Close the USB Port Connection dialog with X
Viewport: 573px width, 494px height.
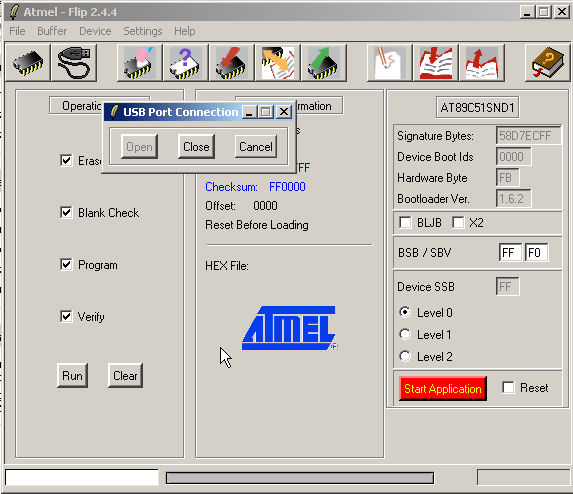(x=284, y=111)
